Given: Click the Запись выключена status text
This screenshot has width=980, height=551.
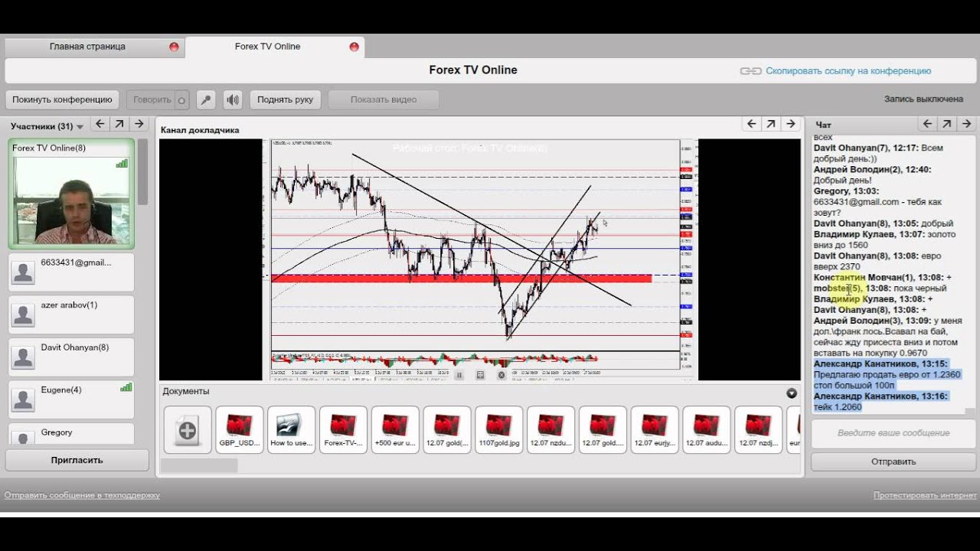Looking at the screenshot, I should click(923, 99).
